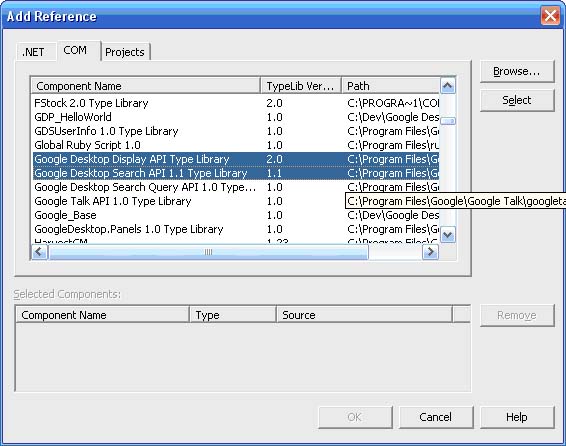Click version 2.0 of FStock row
566x446 pixels.
274,103
